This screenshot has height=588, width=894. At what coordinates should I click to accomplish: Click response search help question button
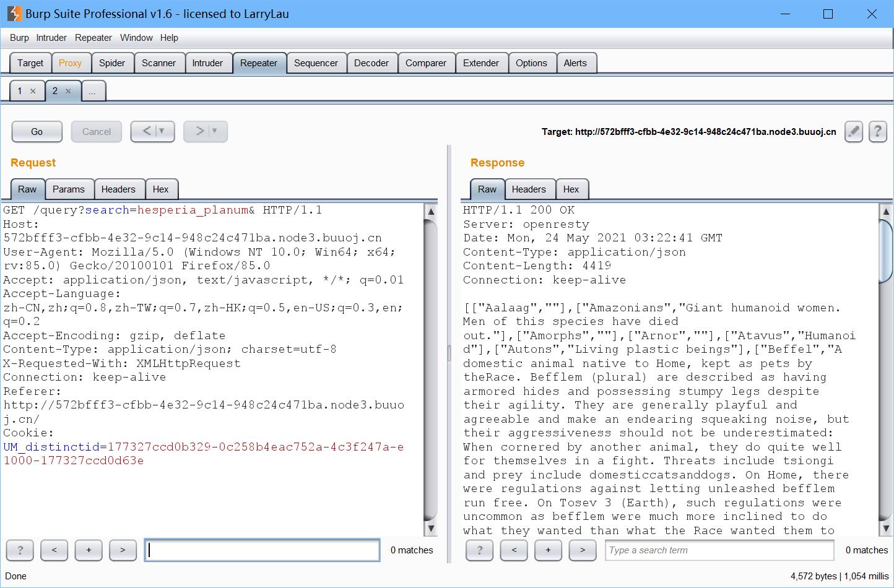pos(480,550)
